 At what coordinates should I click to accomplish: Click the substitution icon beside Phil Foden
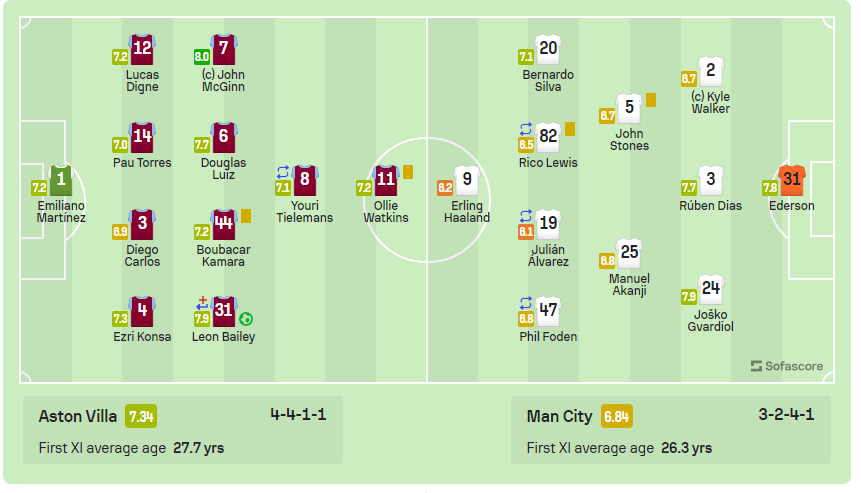[x=526, y=302]
